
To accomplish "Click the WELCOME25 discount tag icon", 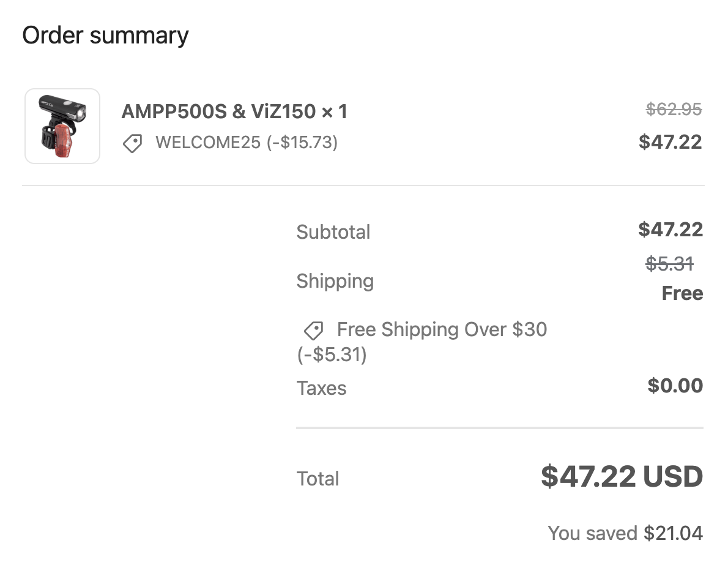I will point(132,143).
